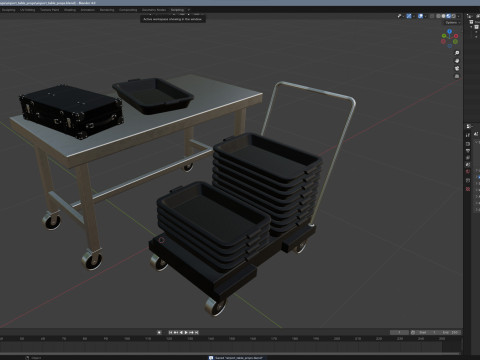Screen dimensions: 480x360
Task: Click the red X axis on navigation gizmo
Action: (x=456, y=36)
